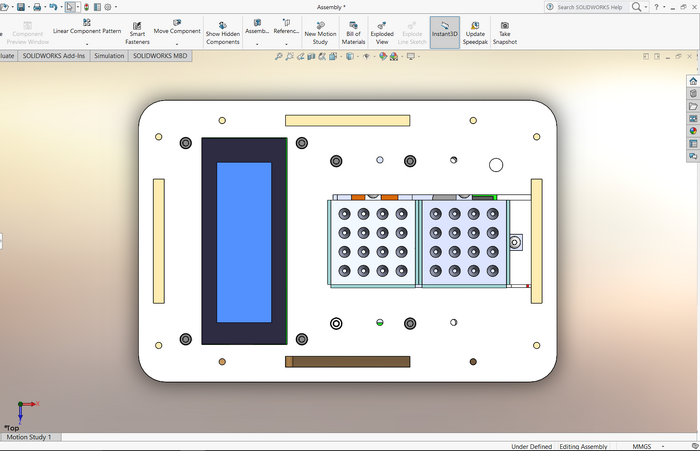Click Update Speedpak

pos(475,32)
